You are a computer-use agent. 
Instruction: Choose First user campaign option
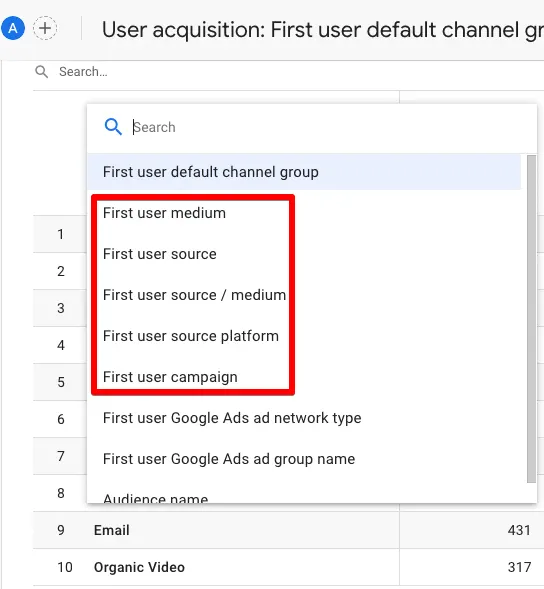click(x=170, y=377)
